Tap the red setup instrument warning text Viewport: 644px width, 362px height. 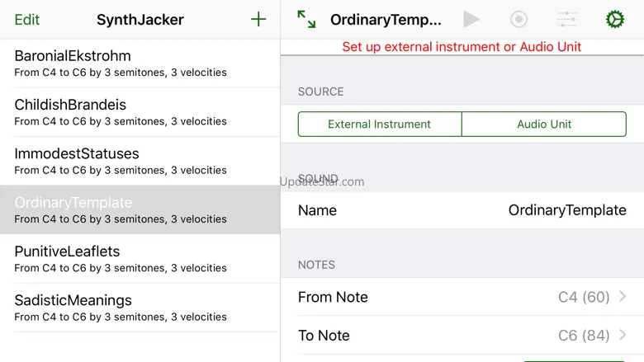(x=462, y=47)
